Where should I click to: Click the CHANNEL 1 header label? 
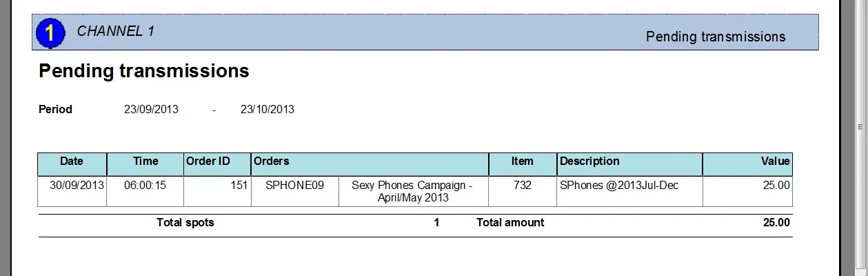point(115,31)
